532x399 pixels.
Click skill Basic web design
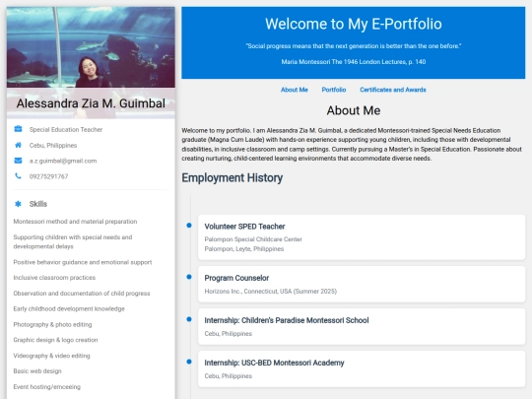point(37,370)
